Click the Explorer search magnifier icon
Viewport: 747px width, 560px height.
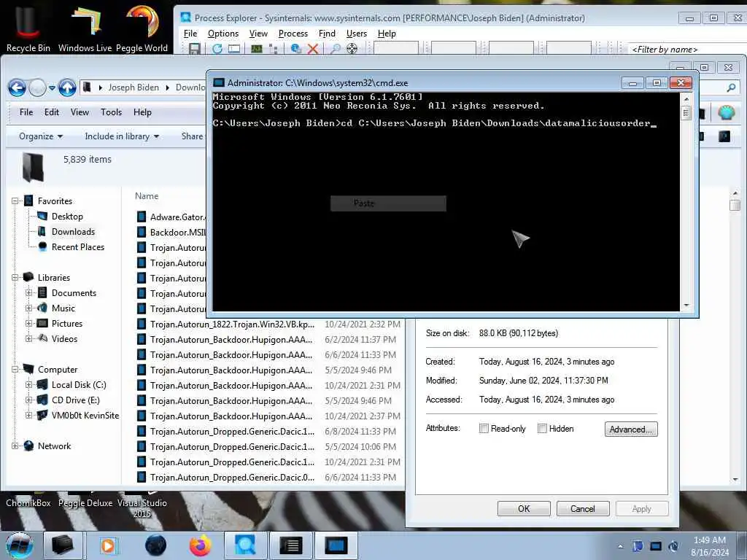pyautogui.click(x=731, y=87)
